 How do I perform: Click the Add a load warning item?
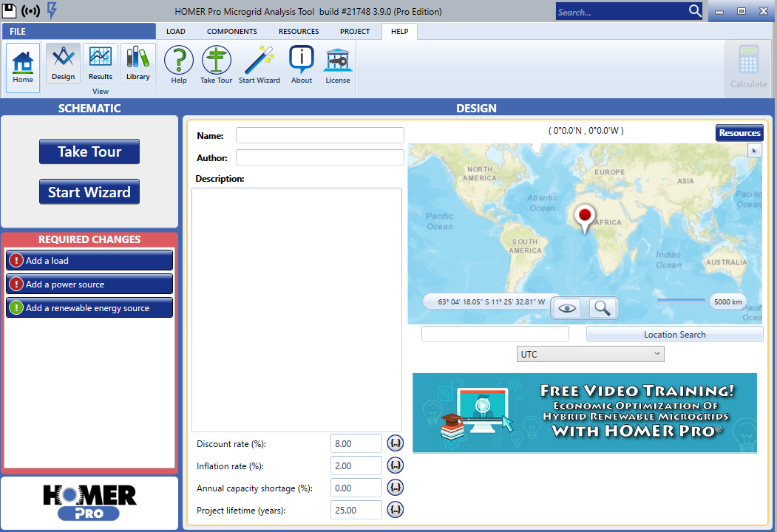pos(89,260)
